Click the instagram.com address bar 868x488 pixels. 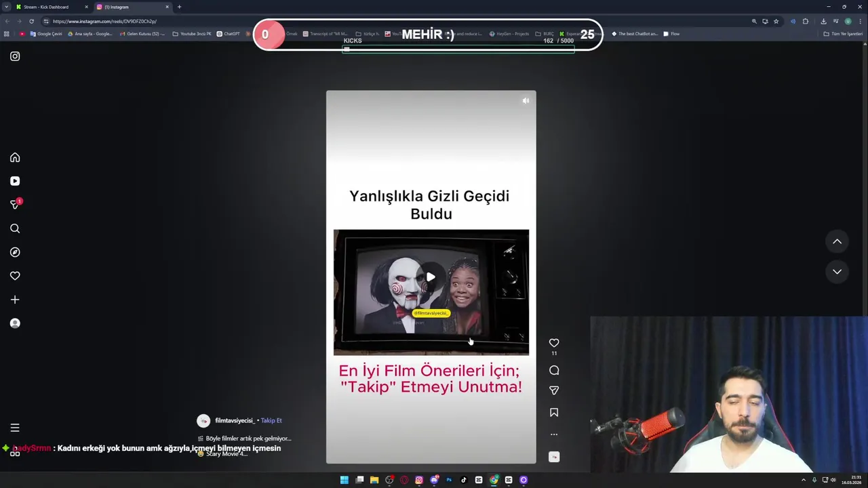coord(400,21)
